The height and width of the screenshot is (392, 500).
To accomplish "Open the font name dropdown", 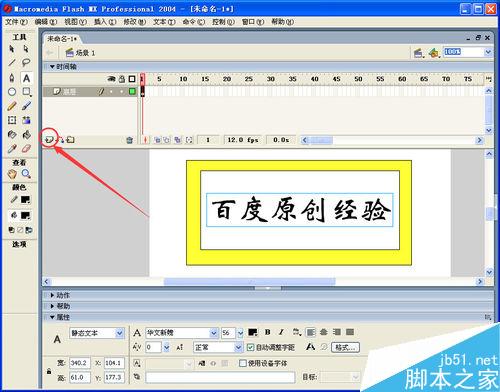I will (x=214, y=333).
